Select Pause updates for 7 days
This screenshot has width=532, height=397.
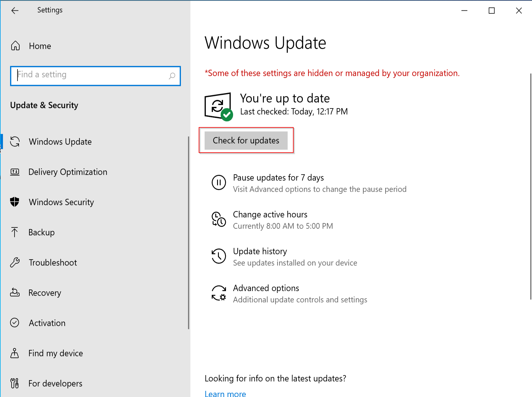[278, 177]
